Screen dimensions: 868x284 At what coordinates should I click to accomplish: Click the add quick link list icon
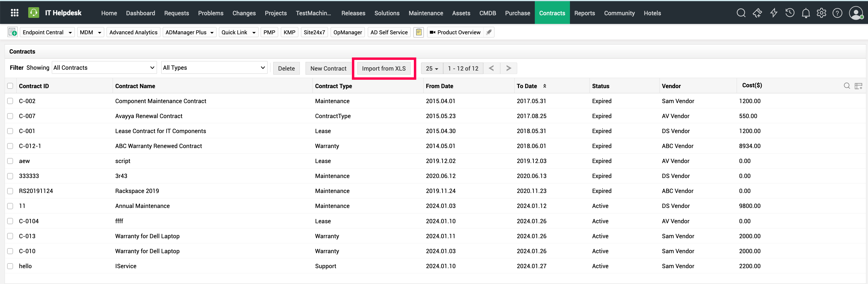pyautogui.click(x=12, y=32)
